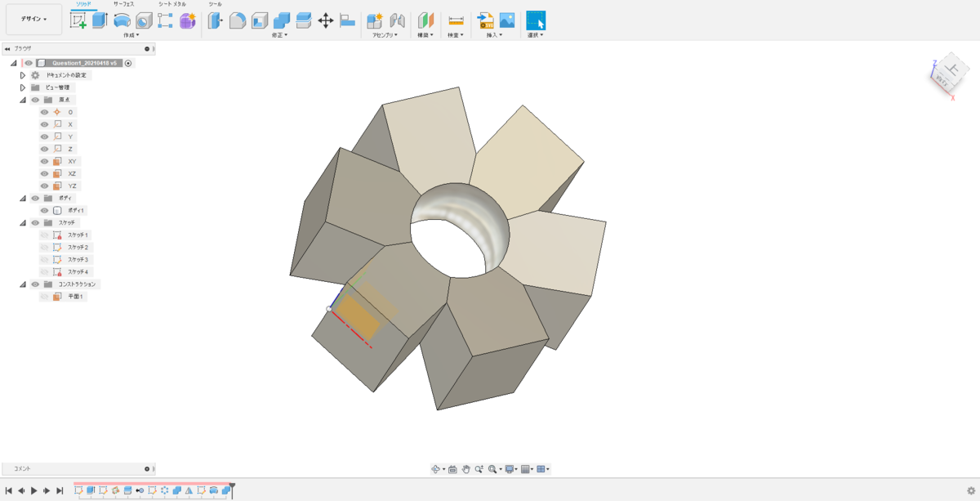980x501 pixels.
Task: Collapse the ブラウザ panel arrows
Action: [7, 49]
